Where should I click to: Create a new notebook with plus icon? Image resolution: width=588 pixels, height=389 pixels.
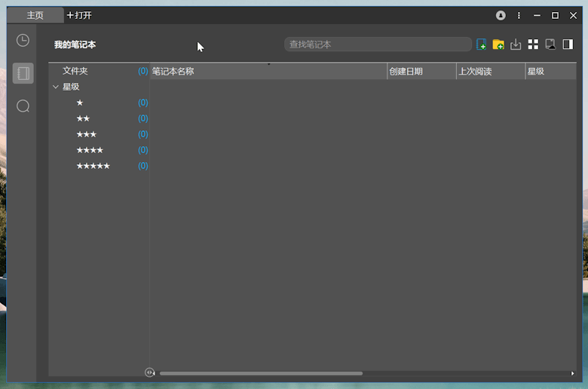pyautogui.click(x=481, y=44)
